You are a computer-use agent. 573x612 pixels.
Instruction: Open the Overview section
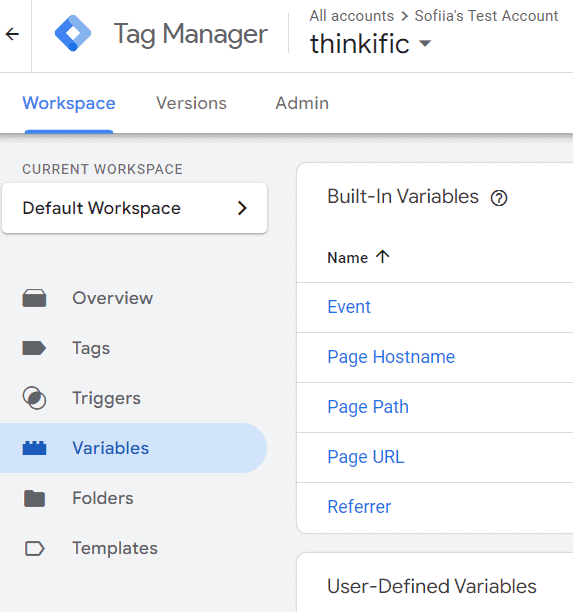112,298
